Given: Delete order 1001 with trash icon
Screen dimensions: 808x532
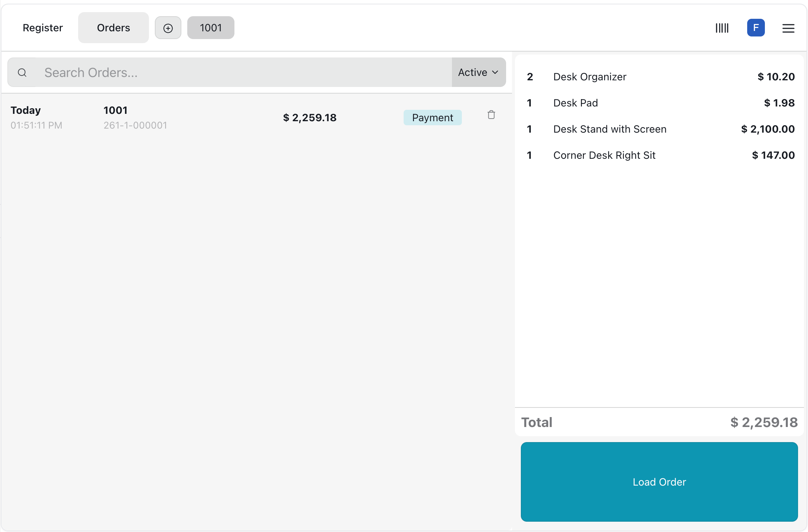Looking at the screenshot, I should click(x=491, y=115).
